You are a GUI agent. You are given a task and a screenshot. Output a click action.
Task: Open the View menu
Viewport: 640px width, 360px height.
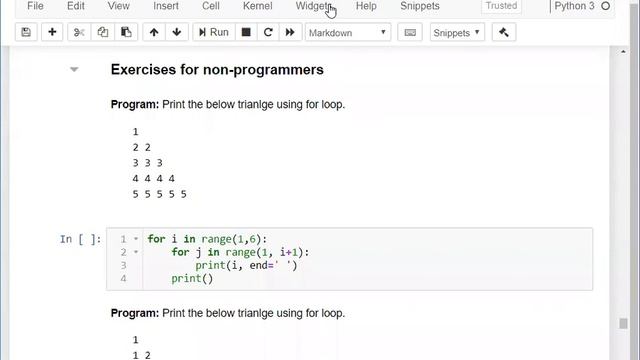(x=118, y=6)
